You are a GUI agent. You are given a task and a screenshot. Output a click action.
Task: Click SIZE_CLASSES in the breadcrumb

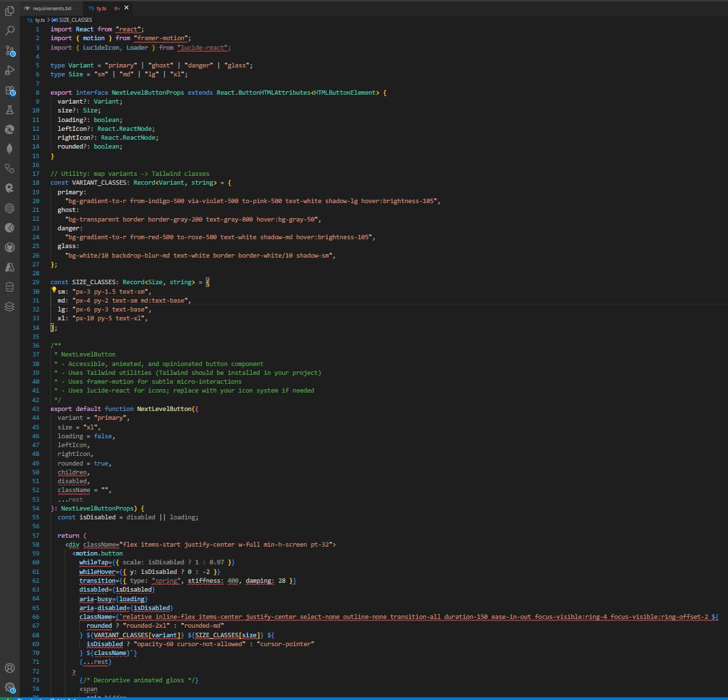tap(75, 20)
